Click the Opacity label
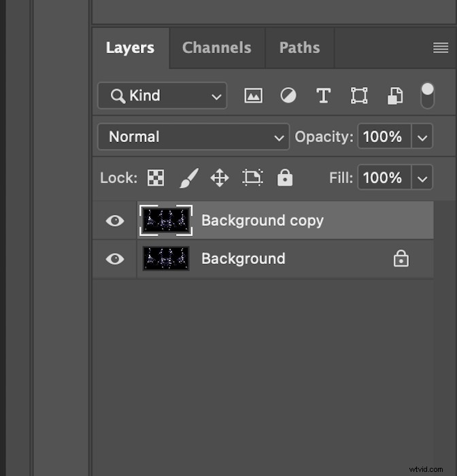This screenshot has width=457, height=476. pos(324,137)
